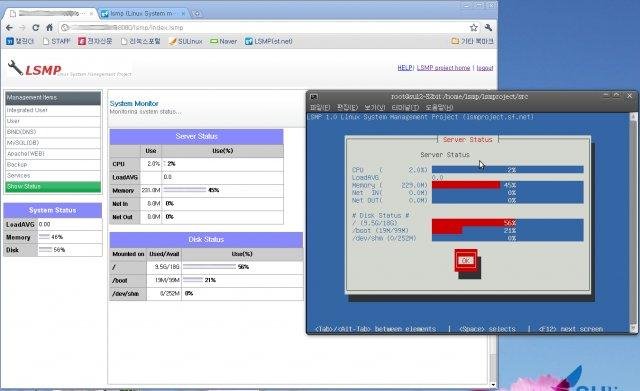Click sidebar Memory 46% bar
This screenshot has width=640, height=391.
[x=44, y=237]
